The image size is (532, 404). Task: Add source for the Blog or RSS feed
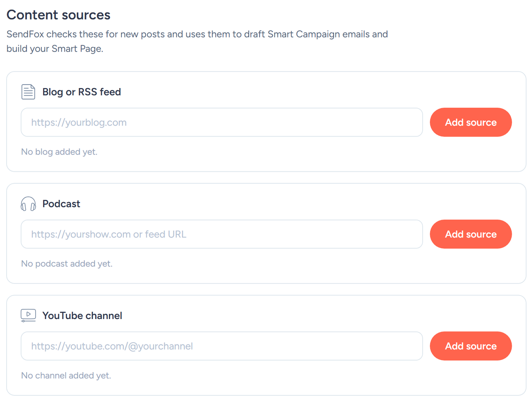pyautogui.click(x=471, y=122)
